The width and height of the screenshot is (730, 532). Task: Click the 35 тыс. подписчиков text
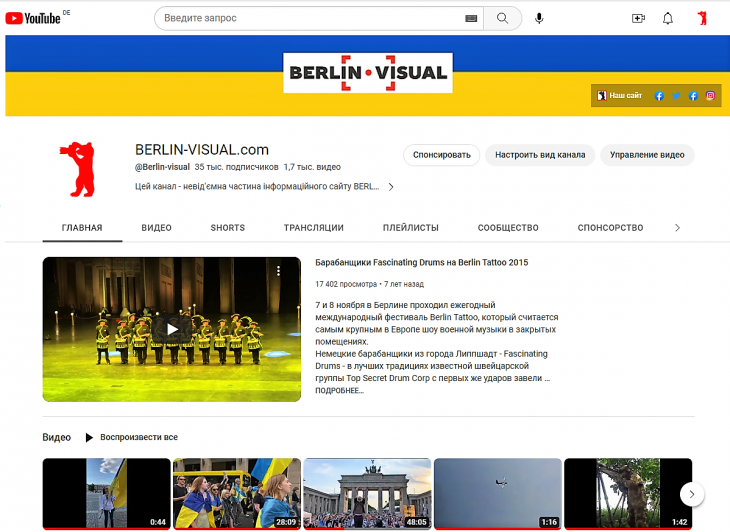[237, 167]
